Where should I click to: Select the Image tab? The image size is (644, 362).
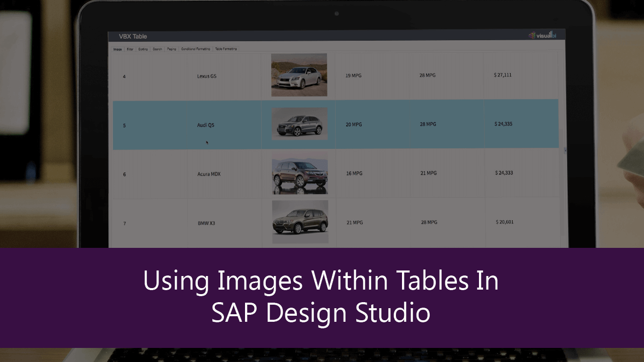click(x=118, y=49)
